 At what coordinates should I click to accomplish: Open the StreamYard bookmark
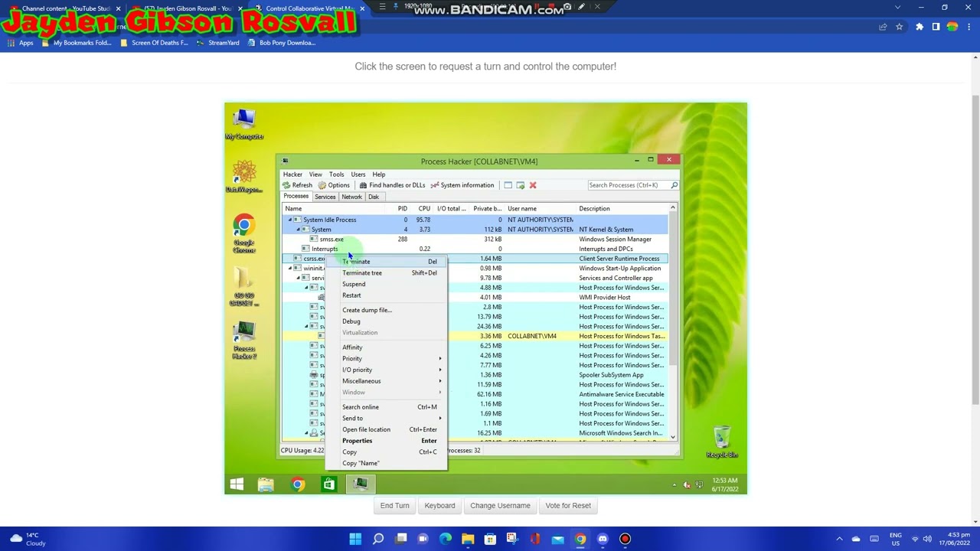click(217, 43)
